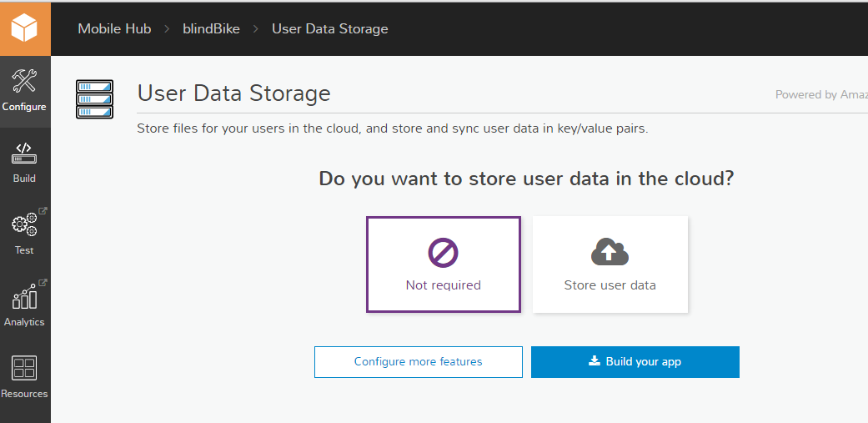Viewport: 868px width, 423px height.
Task: Click the "Powered by Amazon" text
Action: pyautogui.click(x=820, y=94)
